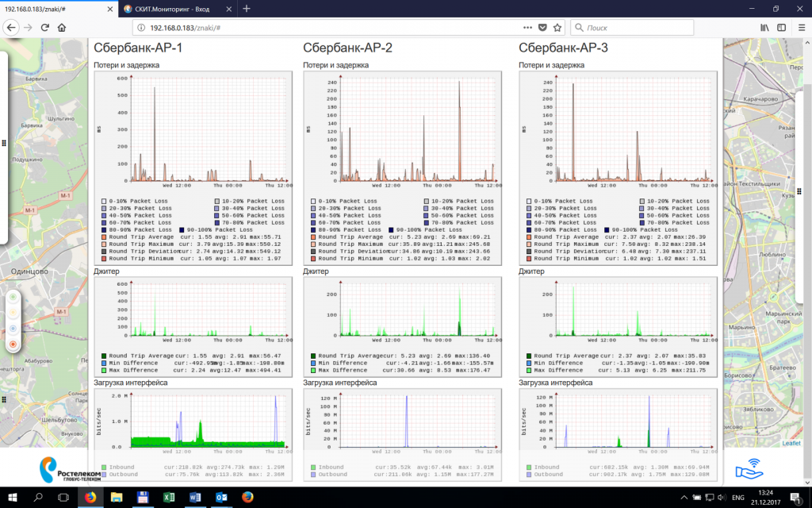Click the Сбербанк-АР-2 heading
The width and height of the screenshot is (812, 508).
tap(347, 48)
